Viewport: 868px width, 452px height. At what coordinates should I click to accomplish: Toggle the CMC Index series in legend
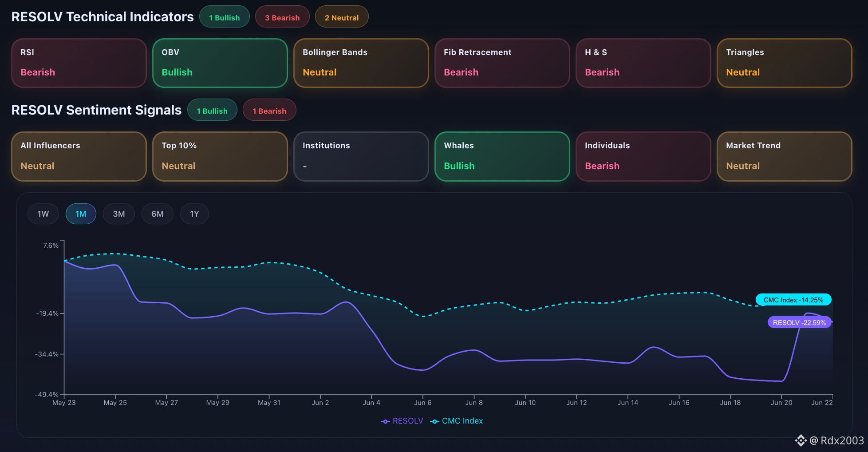(457, 421)
